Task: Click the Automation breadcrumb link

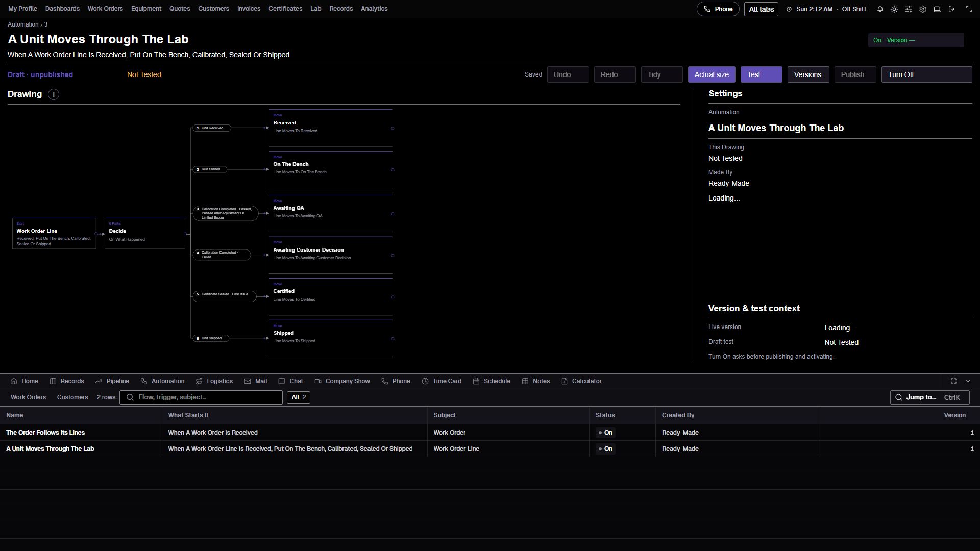Action: 23,24
